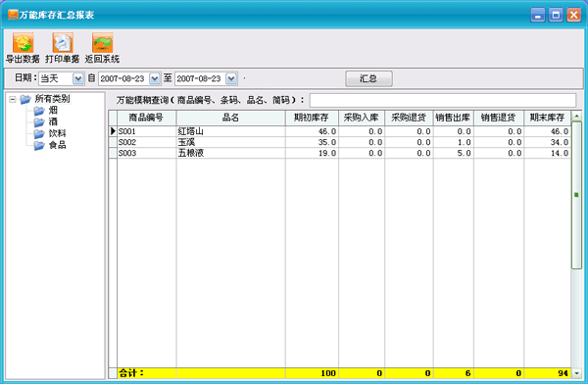Select row S002 product code cell

pyautogui.click(x=146, y=142)
